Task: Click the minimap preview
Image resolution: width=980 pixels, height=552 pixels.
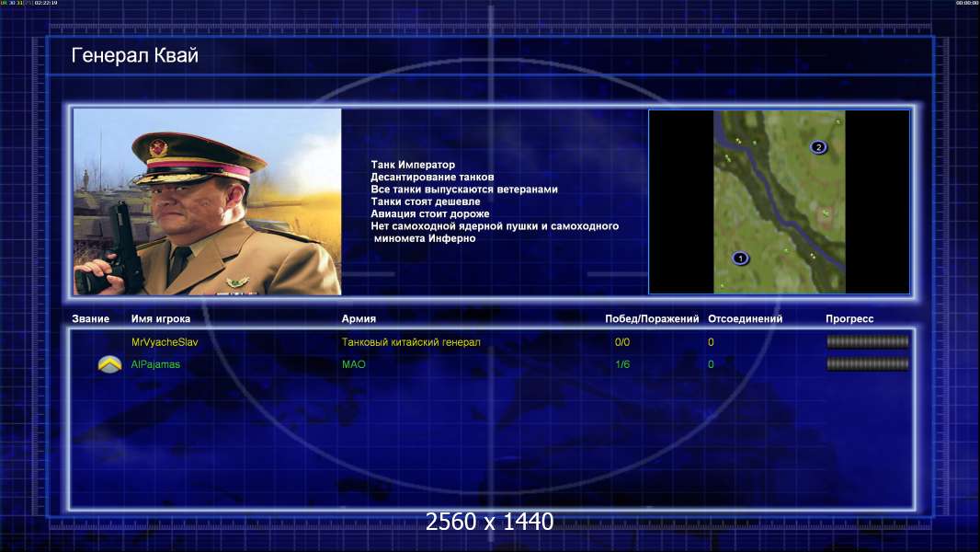Action: [780, 201]
